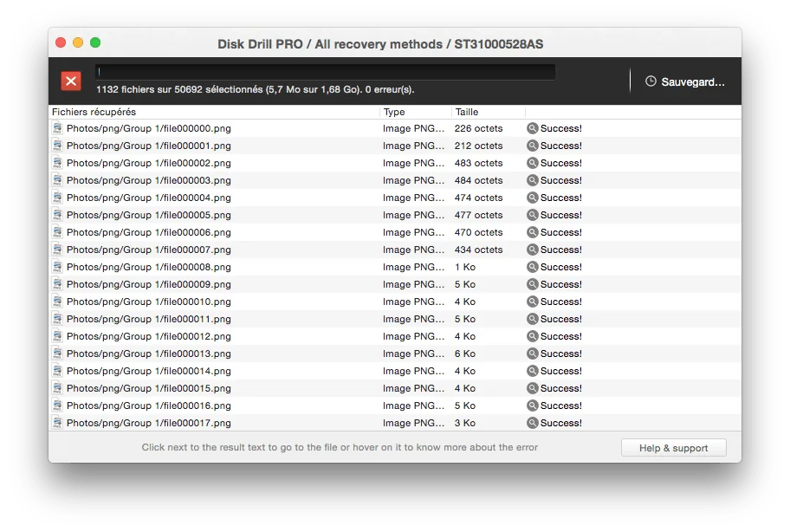Click the size value 226 octets
Screen dimensions: 790x532
click(x=479, y=128)
